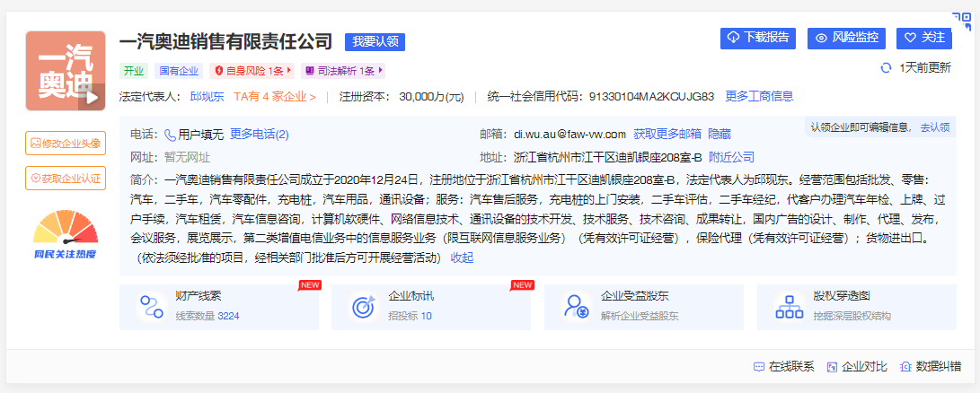
Task: Click phone icon next to 用户填充
Action: tap(170, 134)
